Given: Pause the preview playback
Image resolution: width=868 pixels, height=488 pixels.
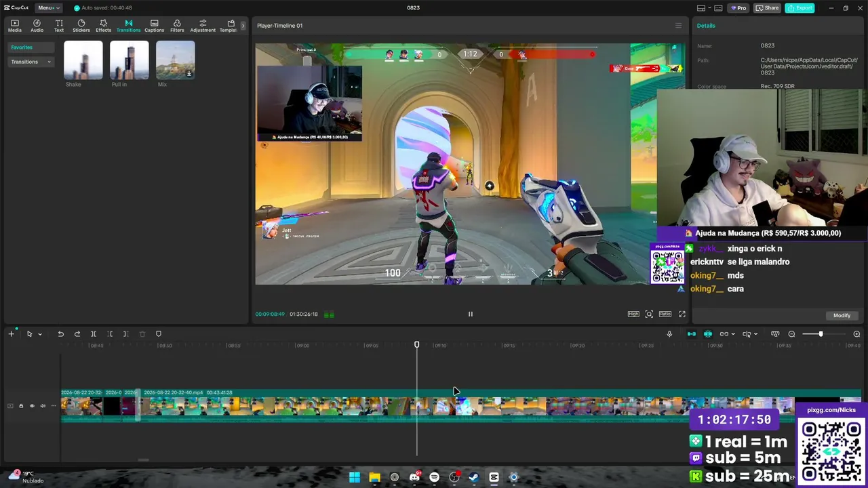Looking at the screenshot, I should tap(470, 314).
